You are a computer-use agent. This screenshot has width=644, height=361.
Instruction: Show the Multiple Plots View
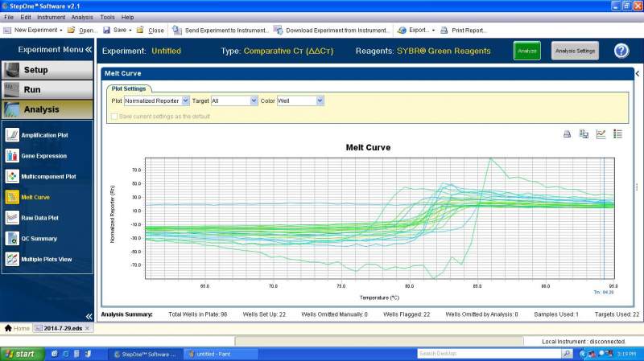46,259
